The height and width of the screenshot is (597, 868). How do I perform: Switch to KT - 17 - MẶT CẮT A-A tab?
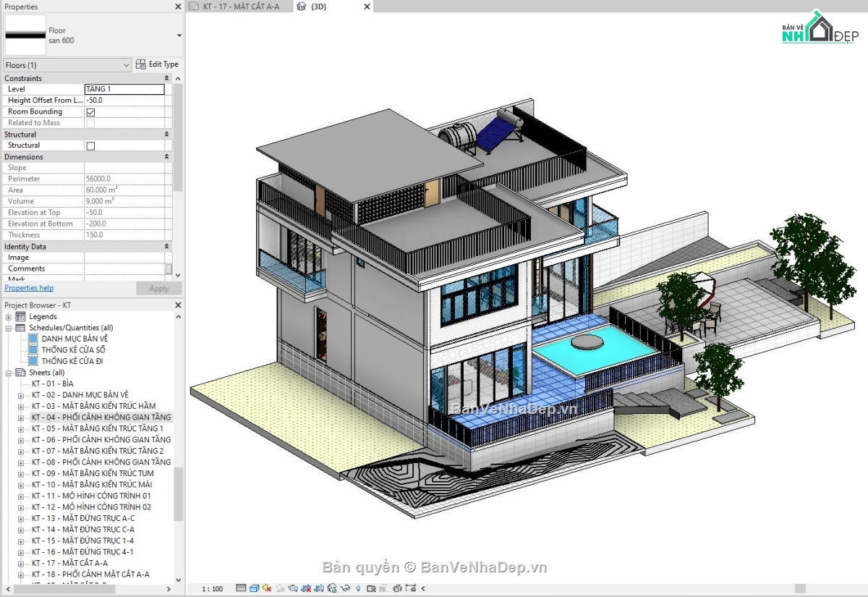click(240, 7)
